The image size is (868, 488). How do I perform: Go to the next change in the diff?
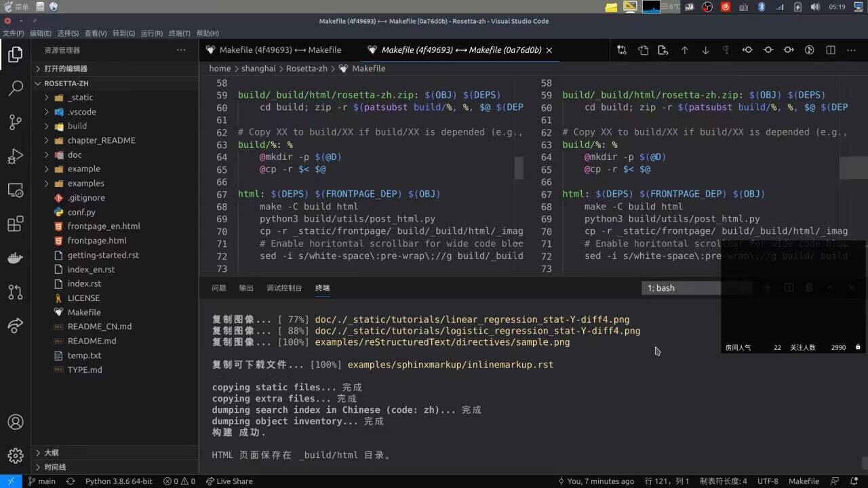pos(705,50)
